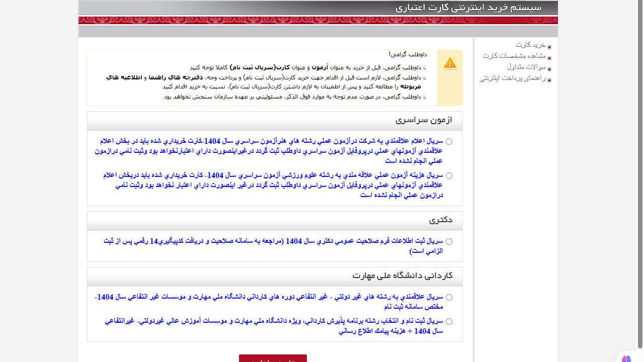Open the colorful brain extension icon
Image resolution: width=644 pixels, height=362 pixels.
pyautogui.click(x=626, y=358)
